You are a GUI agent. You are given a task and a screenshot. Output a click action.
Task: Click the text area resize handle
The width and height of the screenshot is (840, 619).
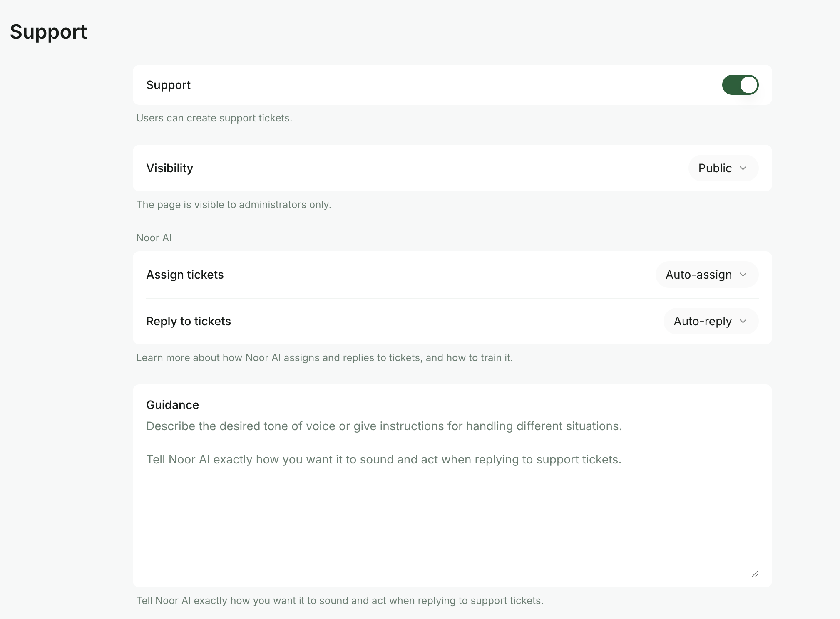pos(755,574)
